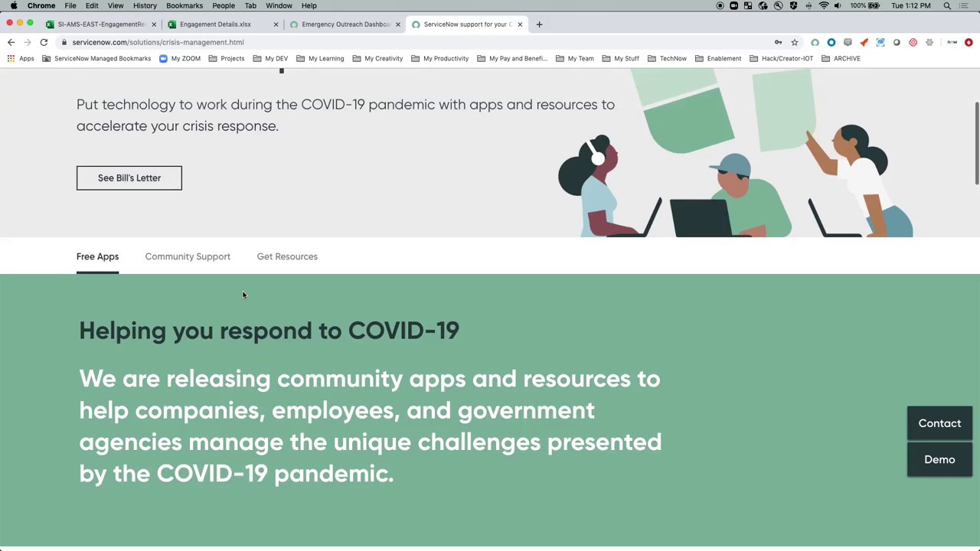This screenshot has width=980, height=551.
Task: Switch to Emergency Outreach Dashboard tab
Action: tap(345, 24)
